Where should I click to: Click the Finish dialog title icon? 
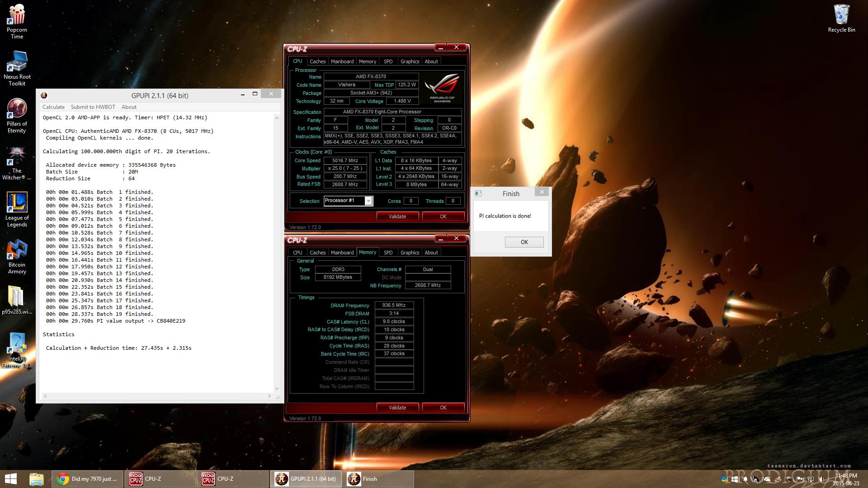(x=478, y=193)
